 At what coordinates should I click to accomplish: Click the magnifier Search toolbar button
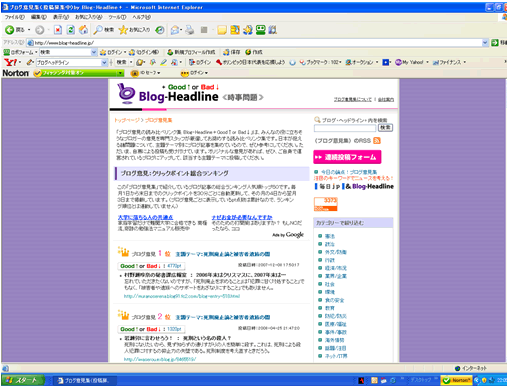coord(104,30)
